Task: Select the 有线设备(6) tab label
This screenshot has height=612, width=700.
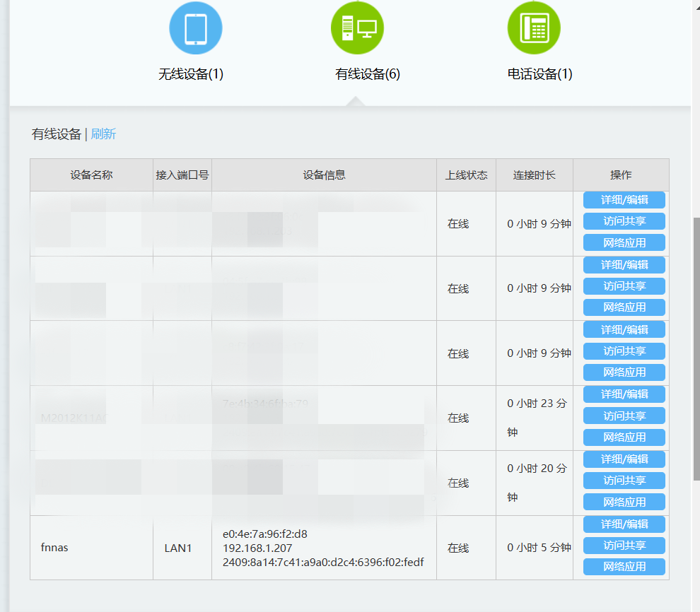Action: pos(368,74)
